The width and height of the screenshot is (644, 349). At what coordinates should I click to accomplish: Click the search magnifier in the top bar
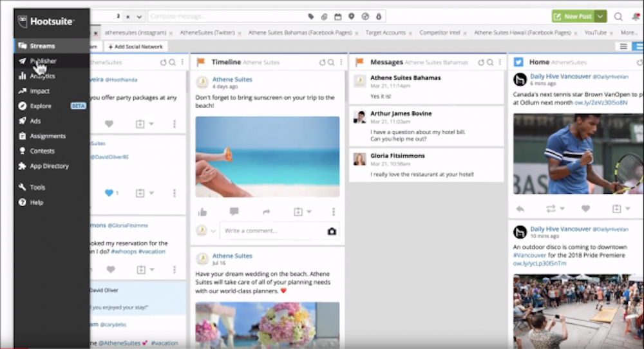point(618,17)
